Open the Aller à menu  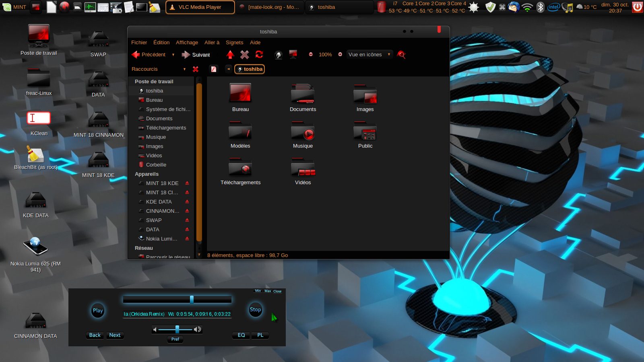pyautogui.click(x=212, y=42)
